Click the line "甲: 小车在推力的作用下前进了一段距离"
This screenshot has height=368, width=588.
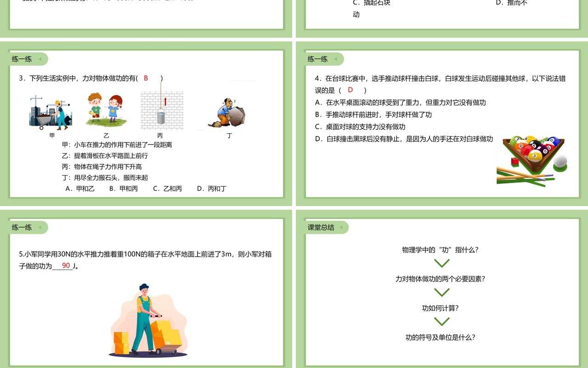[117, 145]
